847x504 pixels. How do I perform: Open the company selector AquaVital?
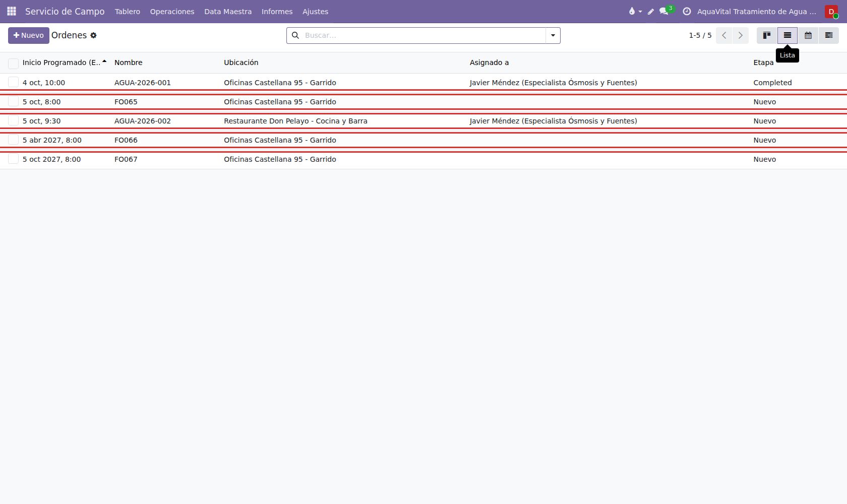(x=756, y=12)
